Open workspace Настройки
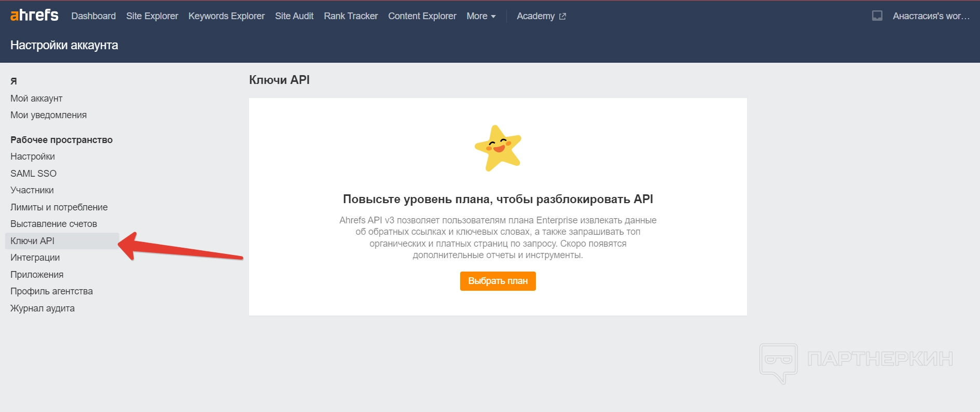Screen dimensions: 980x412 33,157
